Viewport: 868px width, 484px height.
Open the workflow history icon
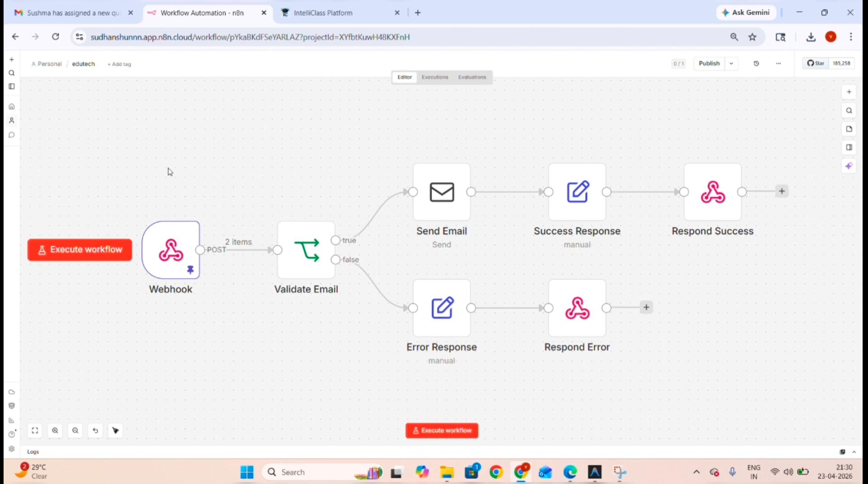756,63
